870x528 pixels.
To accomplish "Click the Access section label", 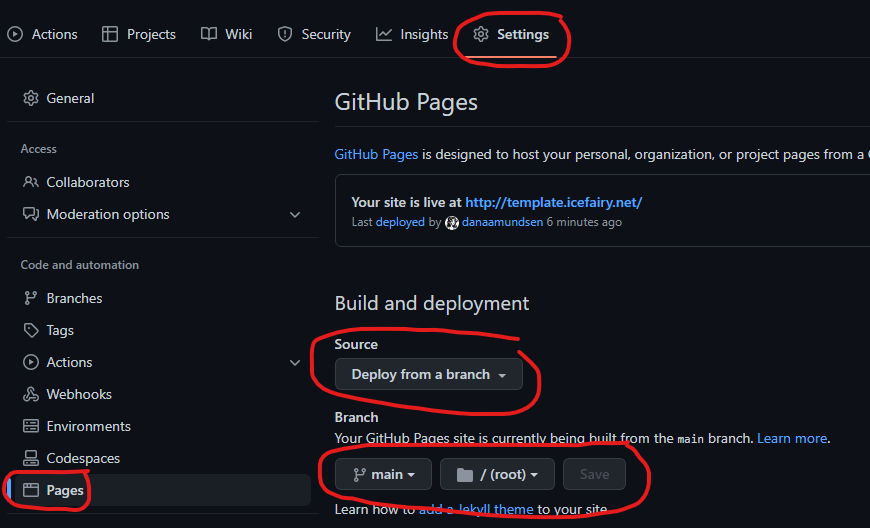I will 39,149.
